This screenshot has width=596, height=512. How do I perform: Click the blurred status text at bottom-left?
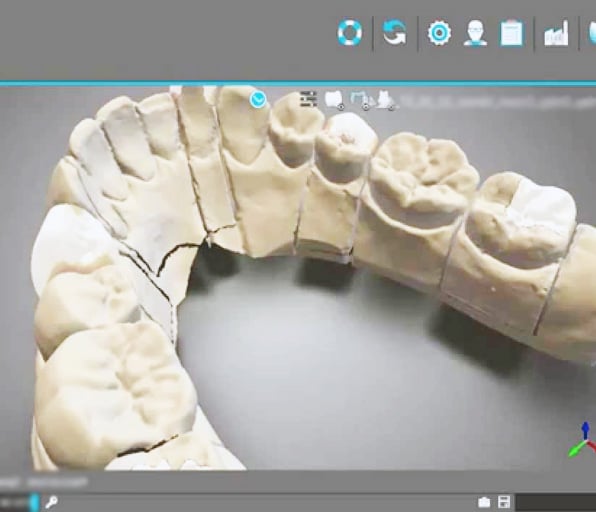[x=44, y=482]
